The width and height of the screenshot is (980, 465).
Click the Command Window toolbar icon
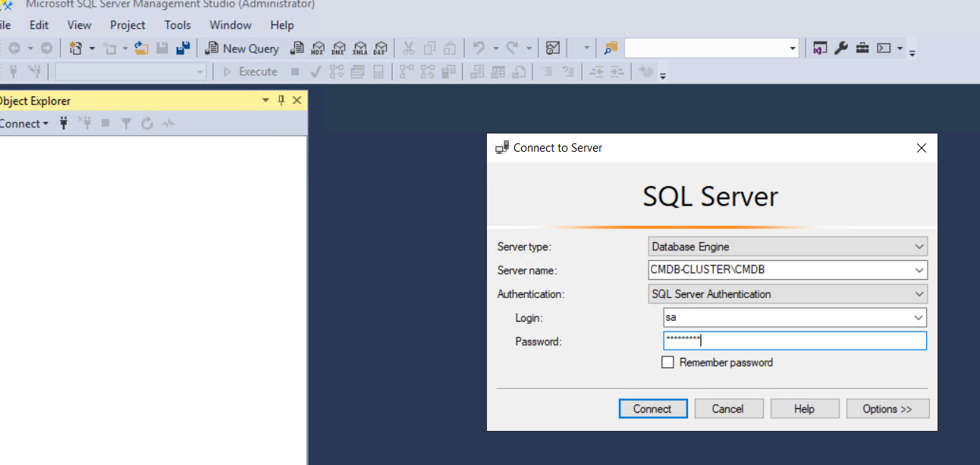click(884, 49)
